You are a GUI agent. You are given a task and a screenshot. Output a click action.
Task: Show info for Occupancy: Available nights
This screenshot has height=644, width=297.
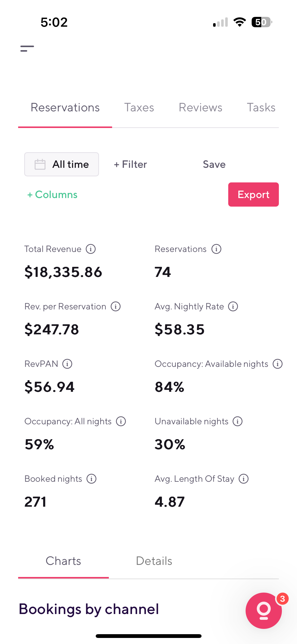click(278, 364)
